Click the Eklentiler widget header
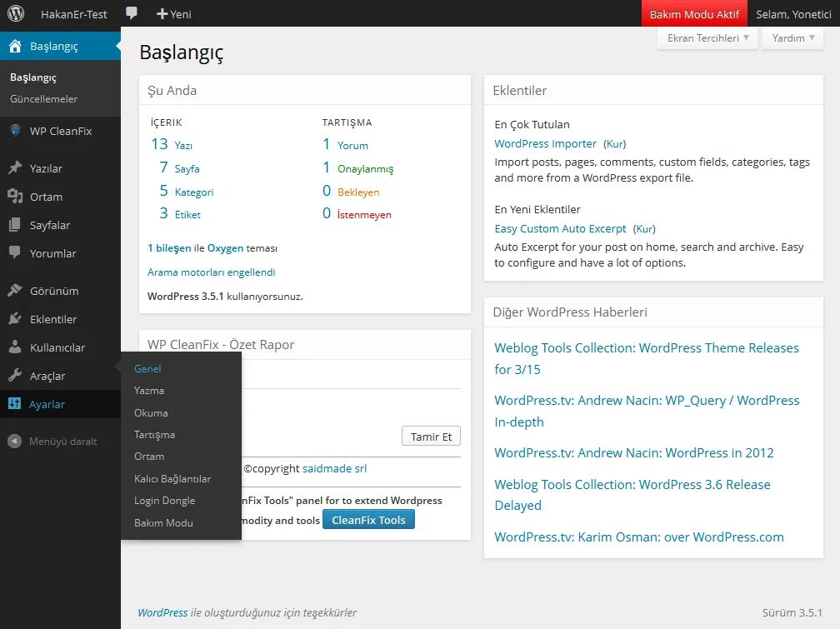This screenshot has height=629, width=840. [x=653, y=90]
